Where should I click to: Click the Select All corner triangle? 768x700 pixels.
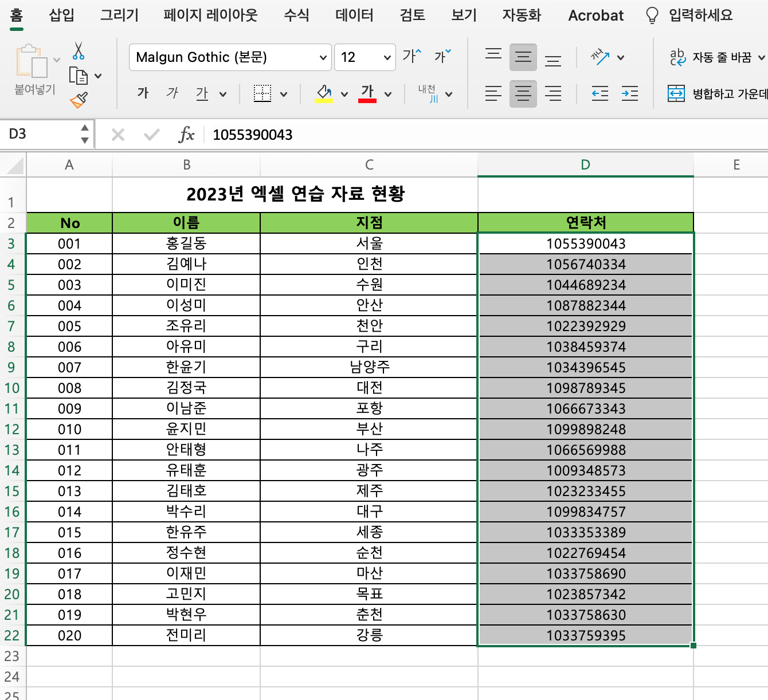click(x=14, y=165)
